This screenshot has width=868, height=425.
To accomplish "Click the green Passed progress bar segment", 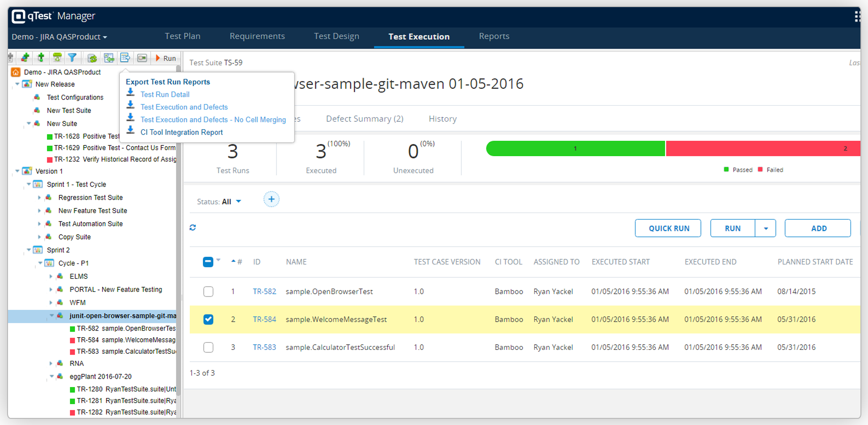I will point(576,148).
